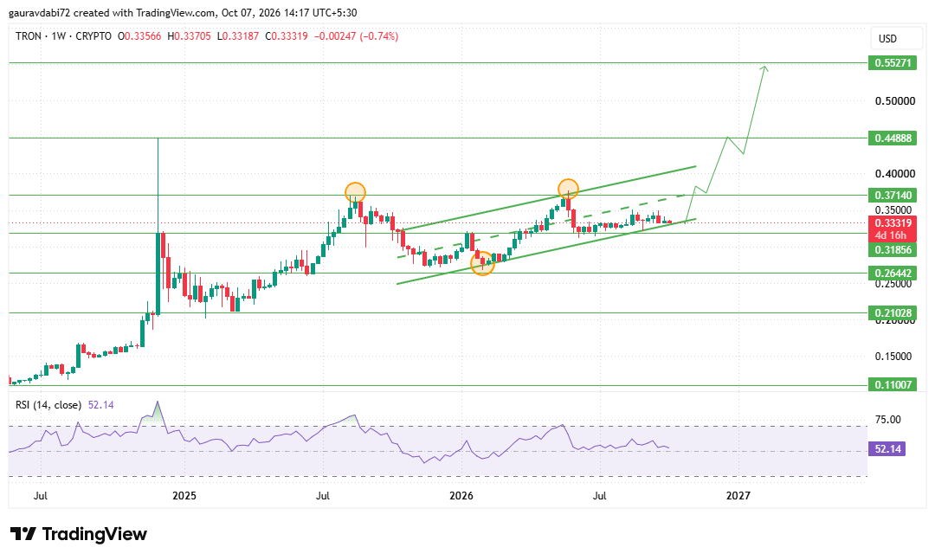Click the open price O0.33566 value

click(x=139, y=36)
